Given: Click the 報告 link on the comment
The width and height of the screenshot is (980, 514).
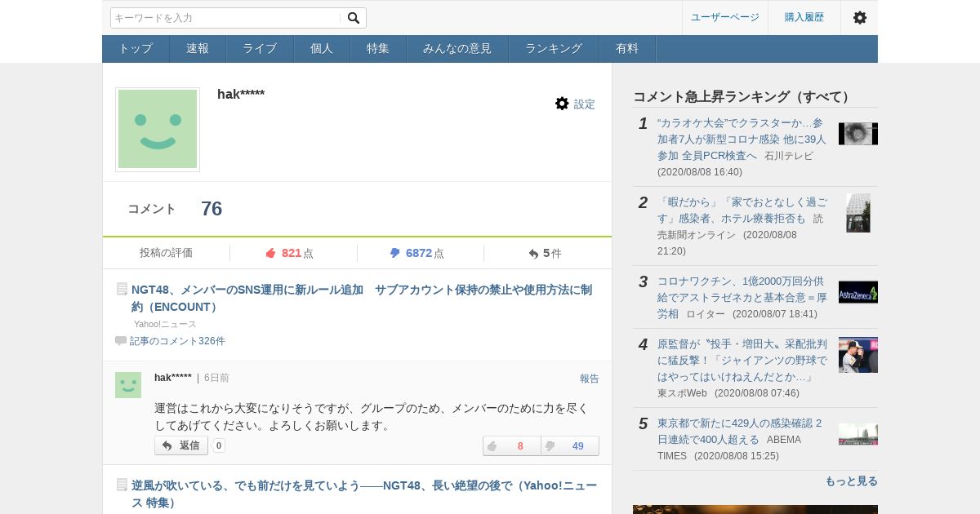Looking at the screenshot, I should click(x=590, y=379).
